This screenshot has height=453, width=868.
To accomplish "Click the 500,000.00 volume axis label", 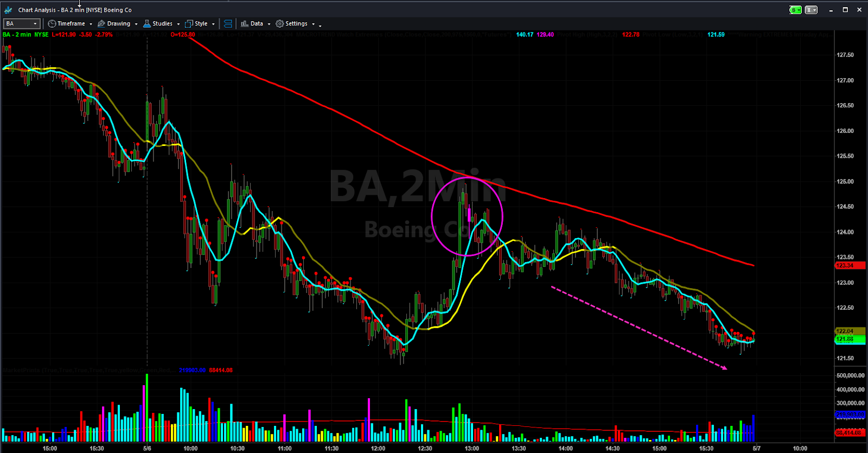I will [851, 375].
